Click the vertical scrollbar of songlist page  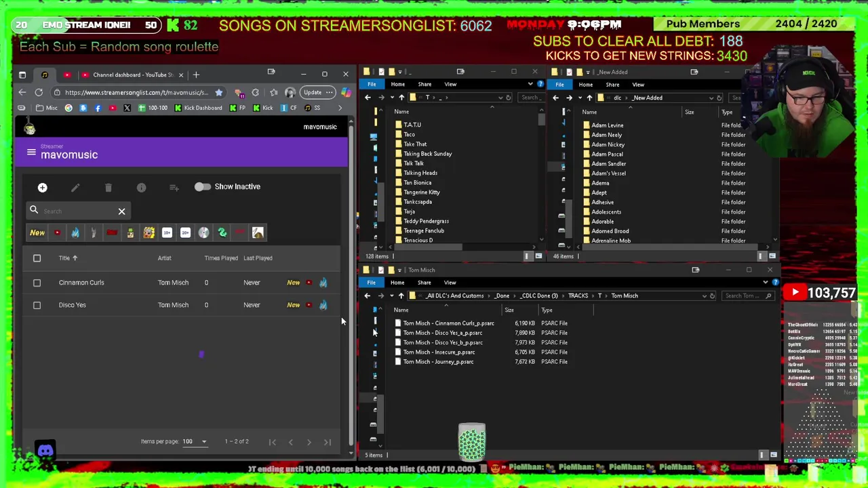(351, 285)
